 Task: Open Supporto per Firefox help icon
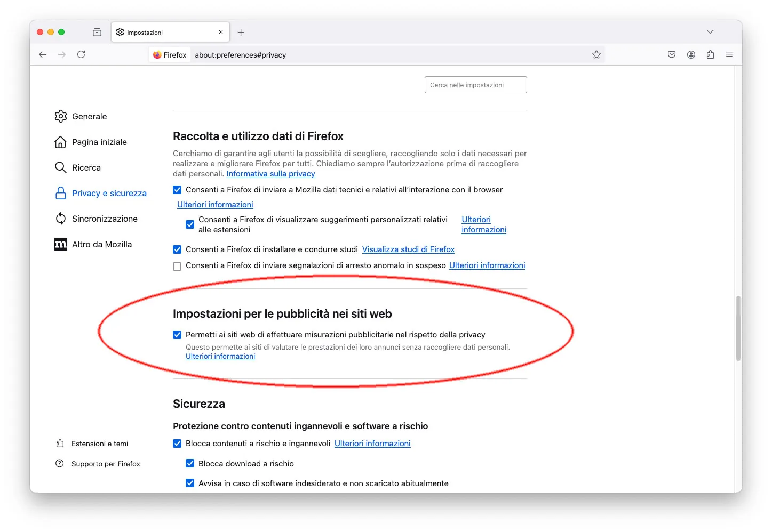[x=60, y=463]
